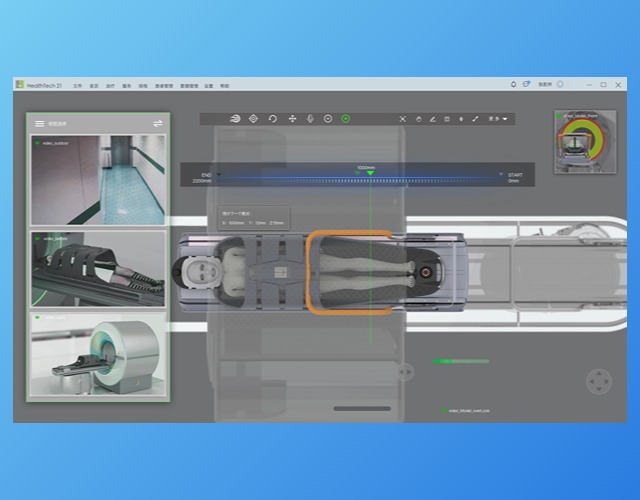Open the first menu after HealthTech 21
Screen dimensions: 640x500
tap(77, 86)
